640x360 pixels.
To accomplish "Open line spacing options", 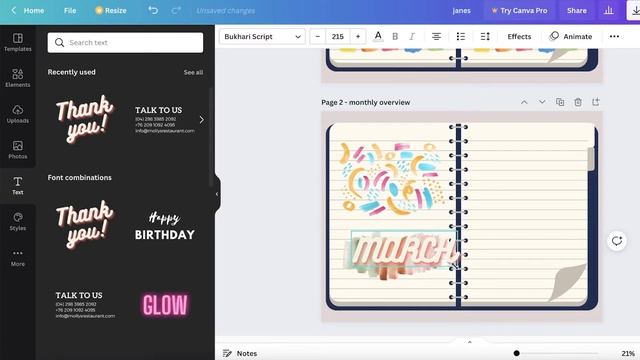I will [485, 36].
